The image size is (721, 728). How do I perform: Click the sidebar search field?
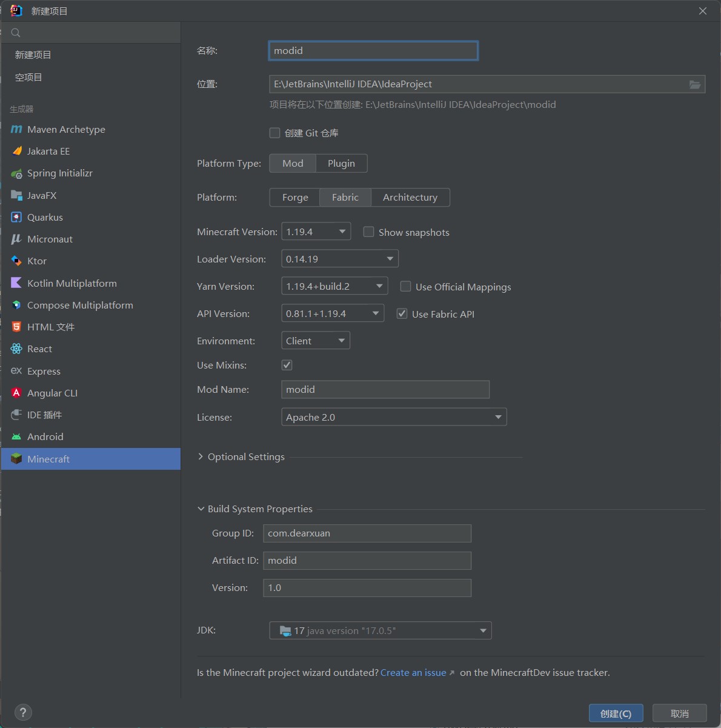click(x=91, y=33)
